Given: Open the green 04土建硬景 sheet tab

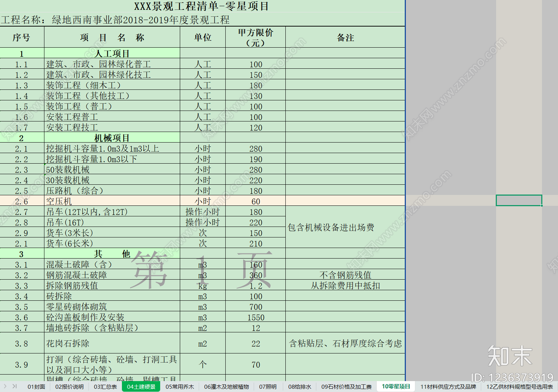Looking at the screenshot, I should tap(141, 387).
